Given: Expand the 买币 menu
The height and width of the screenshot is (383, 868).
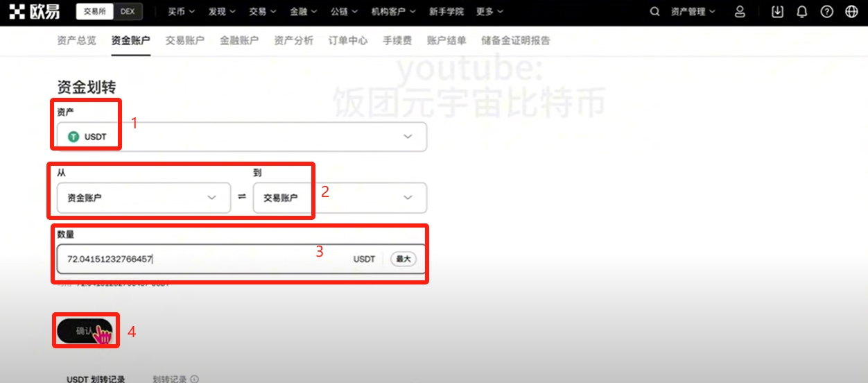Looking at the screenshot, I should 181,12.
